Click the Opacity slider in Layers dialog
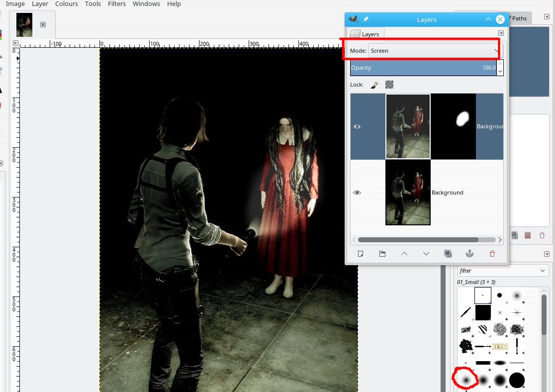The height and width of the screenshot is (392, 555). (x=423, y=68)
